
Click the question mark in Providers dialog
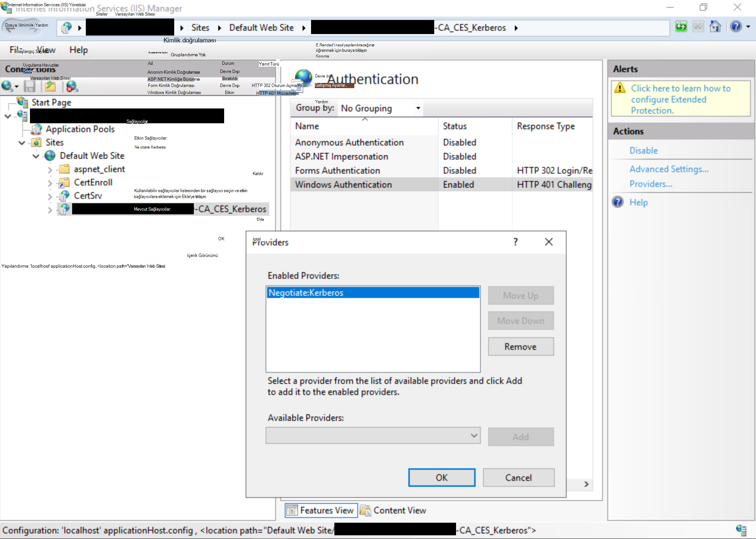tap(516, 242)
